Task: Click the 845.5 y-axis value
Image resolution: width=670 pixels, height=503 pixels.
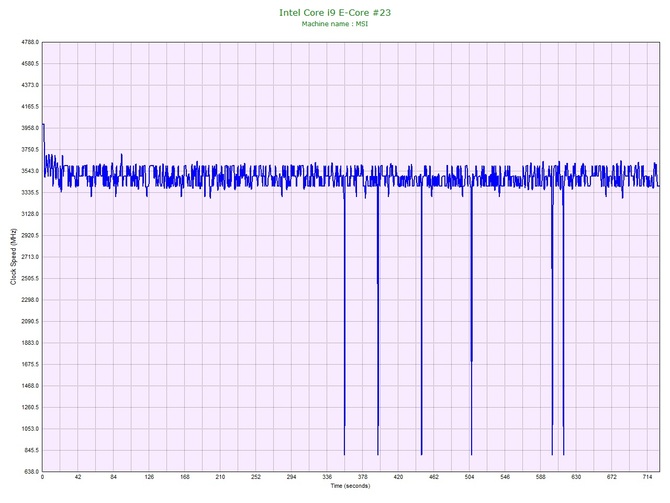Action: pos(31,450)
